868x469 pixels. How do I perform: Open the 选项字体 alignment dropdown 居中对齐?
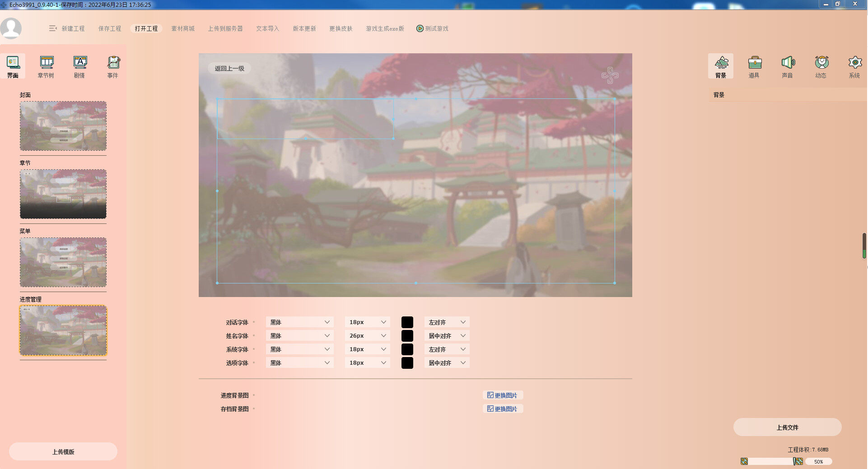tap(446, 362)
